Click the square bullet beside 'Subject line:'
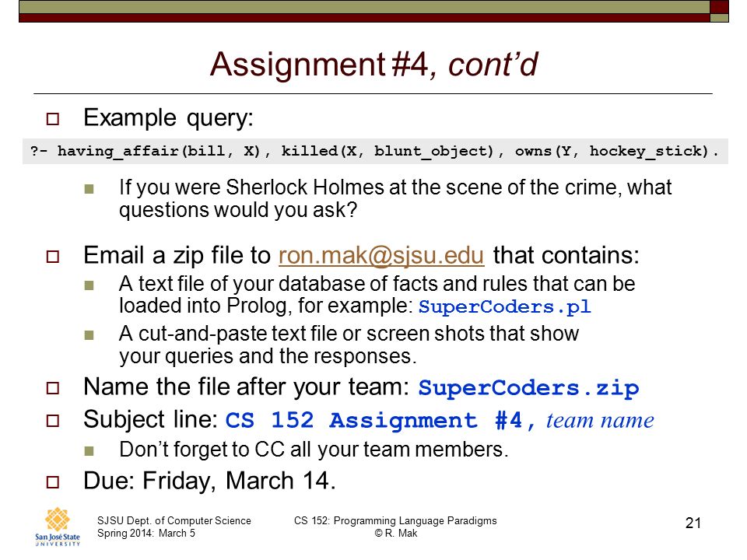The height and width of the screenshot is (560, 747). [x=53, y=421]
